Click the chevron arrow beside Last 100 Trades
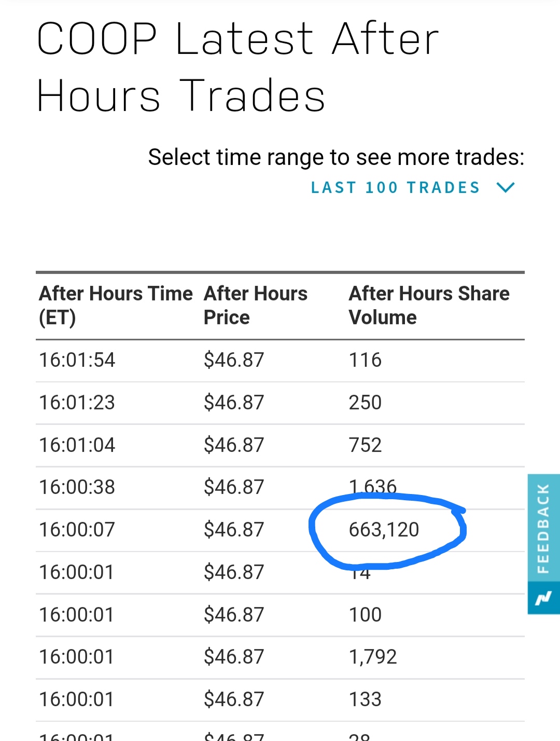 click(506, 187)
